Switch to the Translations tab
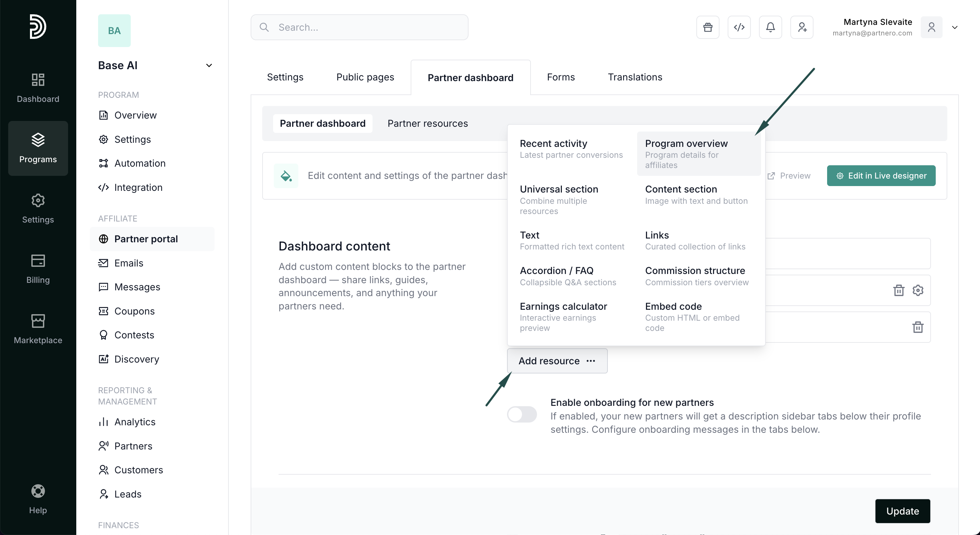980x535 pixels. [635, 77]
